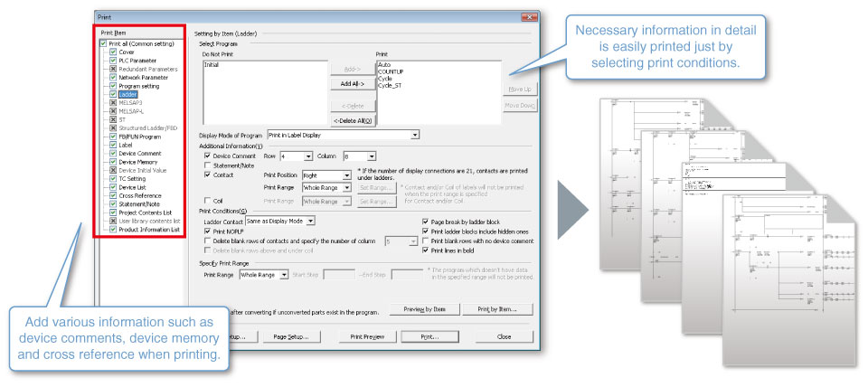Enable the Coil checkbox

point(208,201)
